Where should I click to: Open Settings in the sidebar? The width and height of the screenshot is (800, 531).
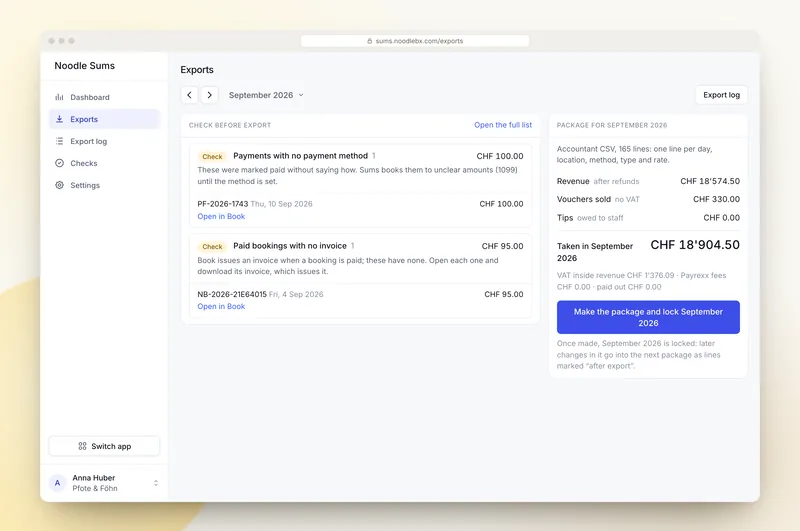[104, 185]
